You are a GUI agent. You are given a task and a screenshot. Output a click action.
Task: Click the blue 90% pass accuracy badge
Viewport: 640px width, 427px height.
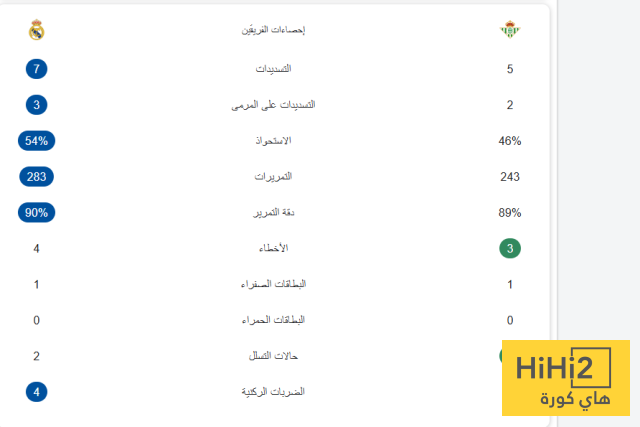tap(37, 213)
